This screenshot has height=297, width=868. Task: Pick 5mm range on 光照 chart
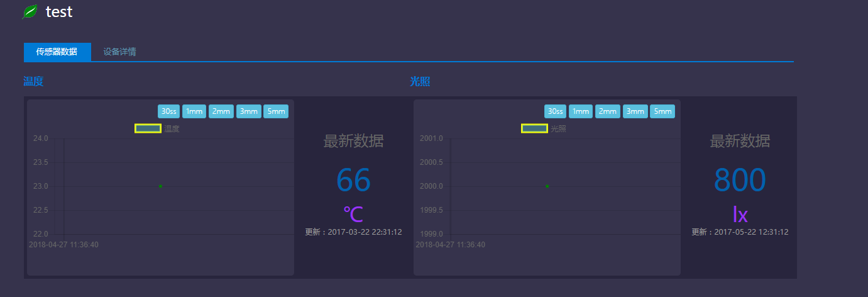point(662,111)
